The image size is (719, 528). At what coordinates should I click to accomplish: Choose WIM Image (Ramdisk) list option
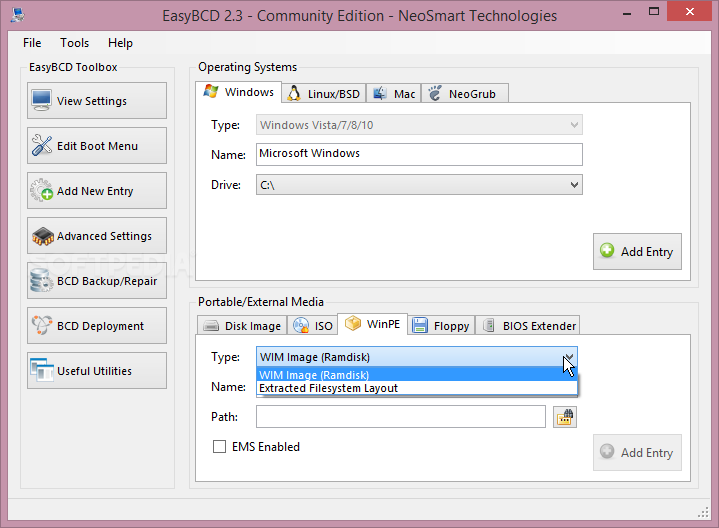tap(416, 375)
